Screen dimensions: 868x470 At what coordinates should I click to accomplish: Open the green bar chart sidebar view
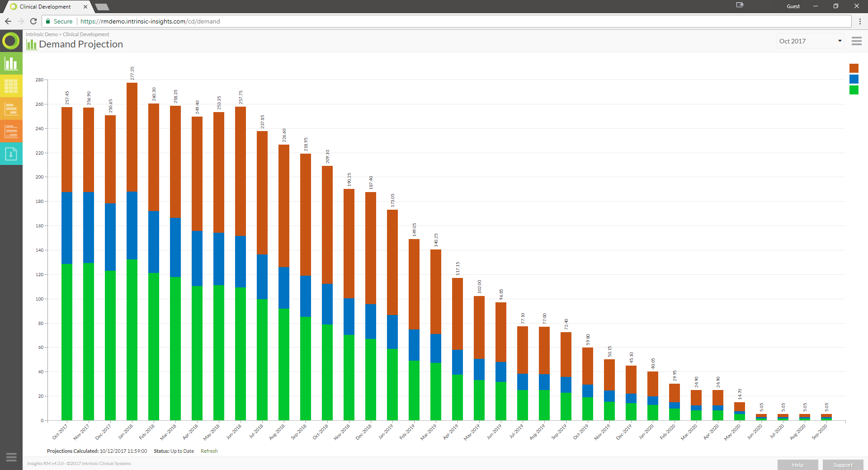click(x=11, y=63)
